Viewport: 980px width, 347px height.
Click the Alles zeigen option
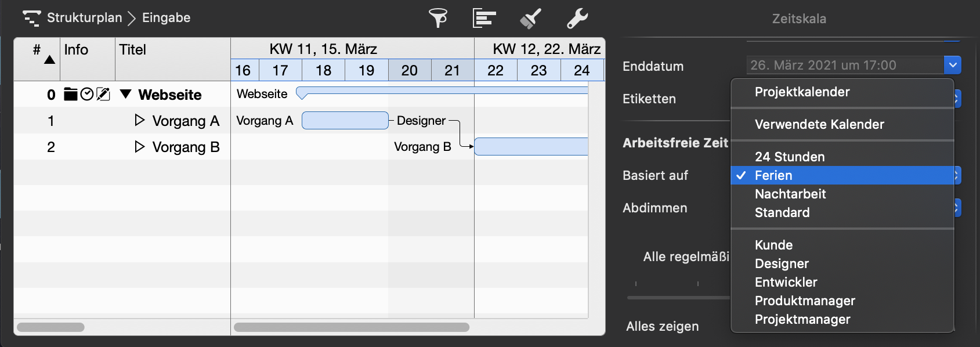click(x=663, y=326)
